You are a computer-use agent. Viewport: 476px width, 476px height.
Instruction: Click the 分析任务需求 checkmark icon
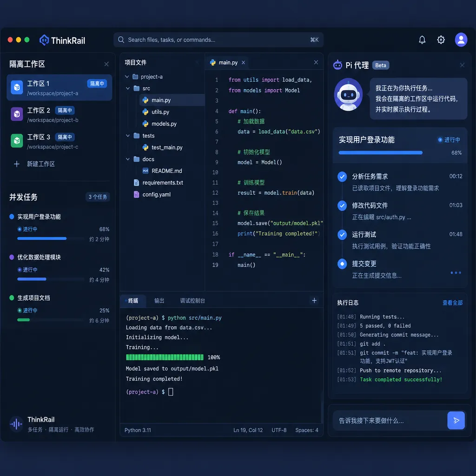click(x=342, y=177)
